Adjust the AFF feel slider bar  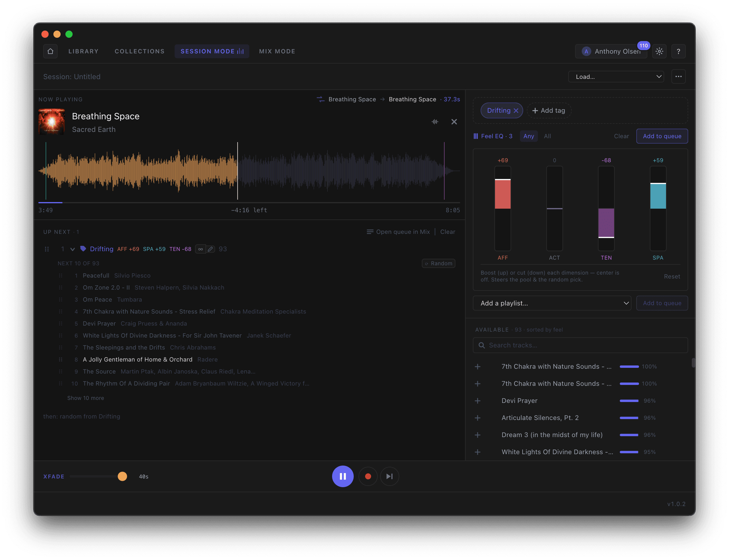(x=502, y=208)
